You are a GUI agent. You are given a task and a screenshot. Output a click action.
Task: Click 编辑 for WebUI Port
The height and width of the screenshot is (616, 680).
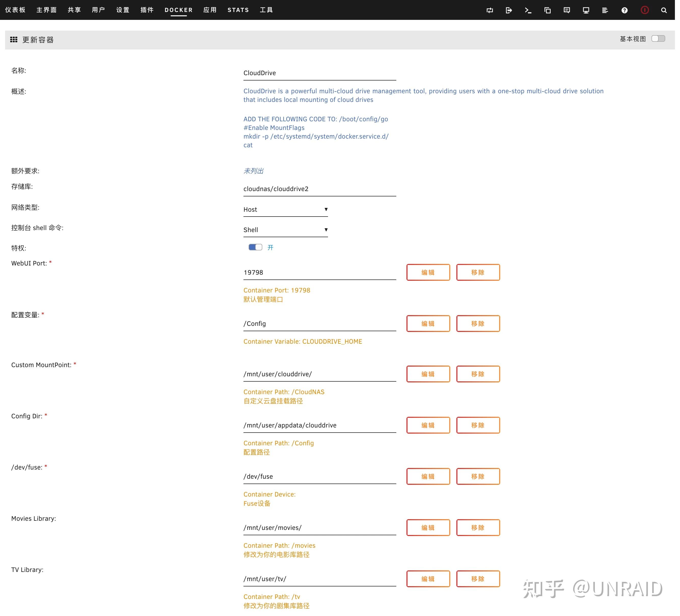[428, 272]
